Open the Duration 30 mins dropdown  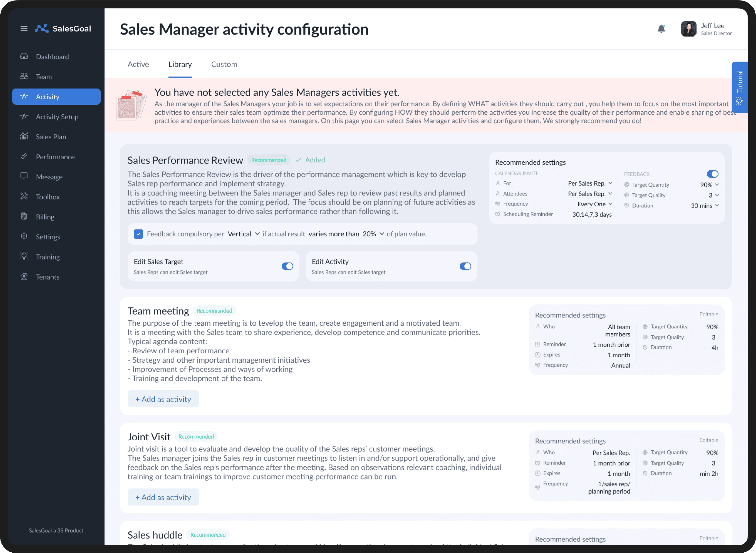tap(705, 206)
